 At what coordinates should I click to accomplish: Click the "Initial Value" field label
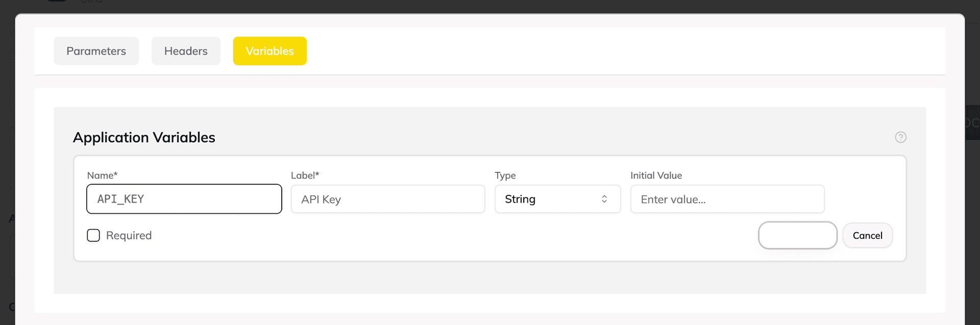point(656,176)
